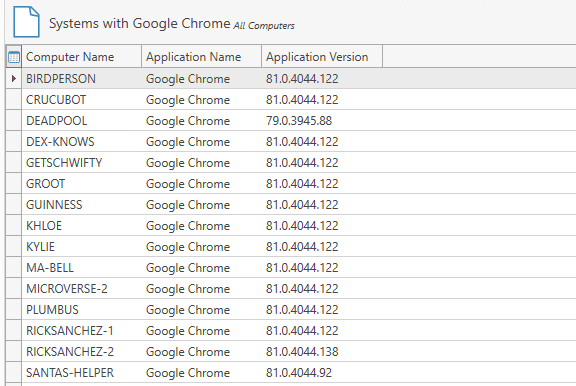Click RICKSANCHEZ-2 version 81.0.4044.138 cell
576x386 pixels.
point(322,352)
